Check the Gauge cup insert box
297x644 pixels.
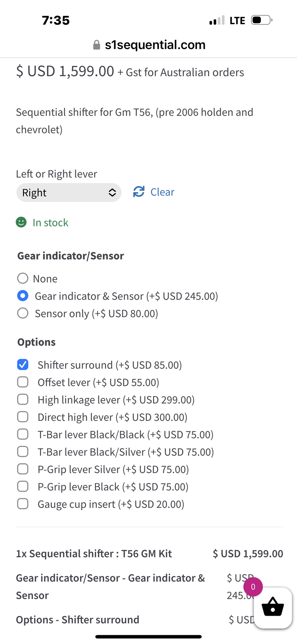[x=23, y=504]
